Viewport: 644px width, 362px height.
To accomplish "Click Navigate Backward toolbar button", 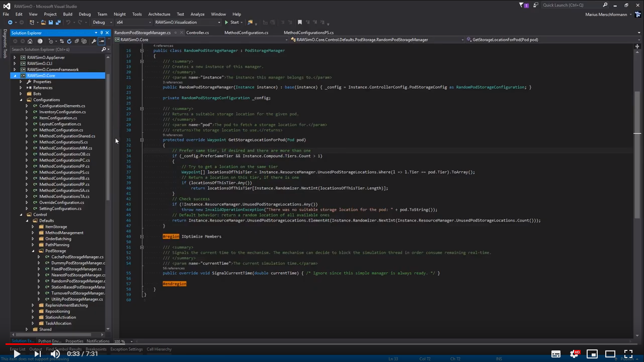I will (10, 22).
